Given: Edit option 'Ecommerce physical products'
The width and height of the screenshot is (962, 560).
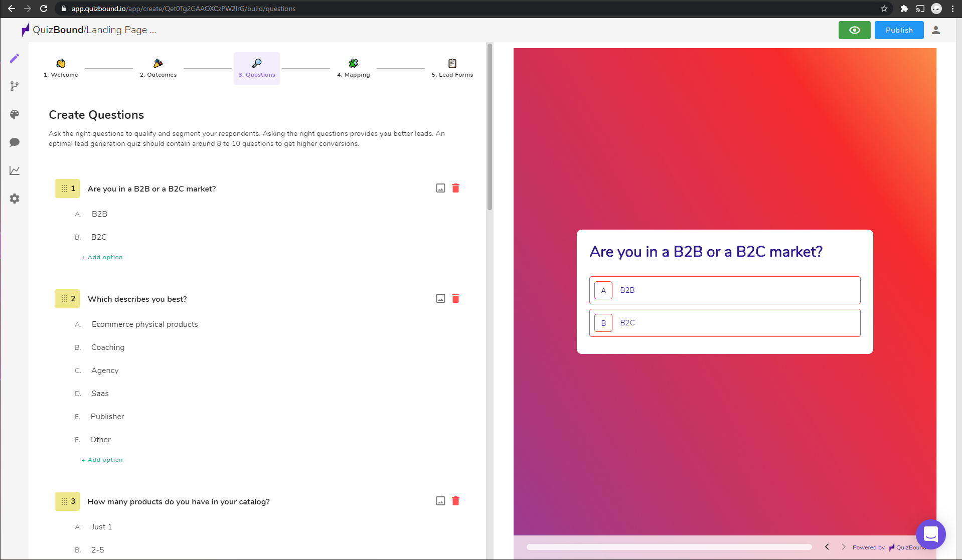Looking at the screenshot, I should click(x=144, y=324).
